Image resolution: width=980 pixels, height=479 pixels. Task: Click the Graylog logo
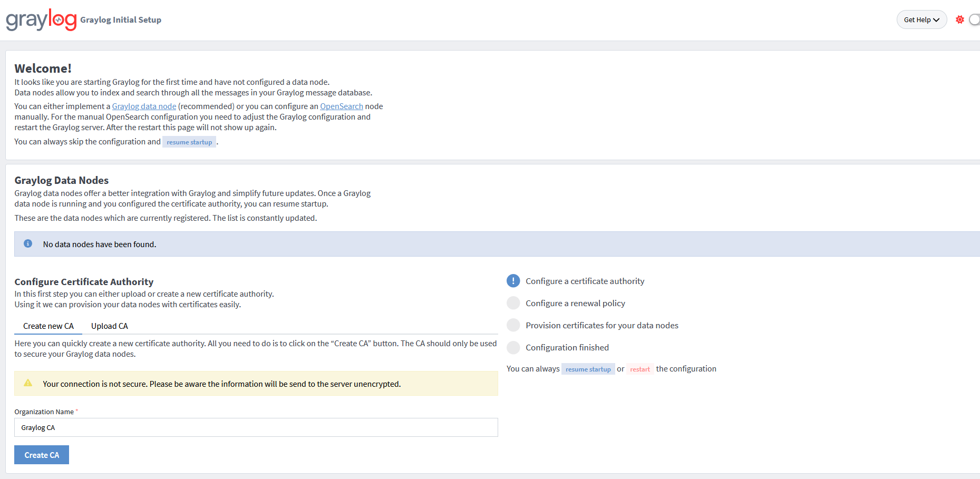click(x=41, y=19)
